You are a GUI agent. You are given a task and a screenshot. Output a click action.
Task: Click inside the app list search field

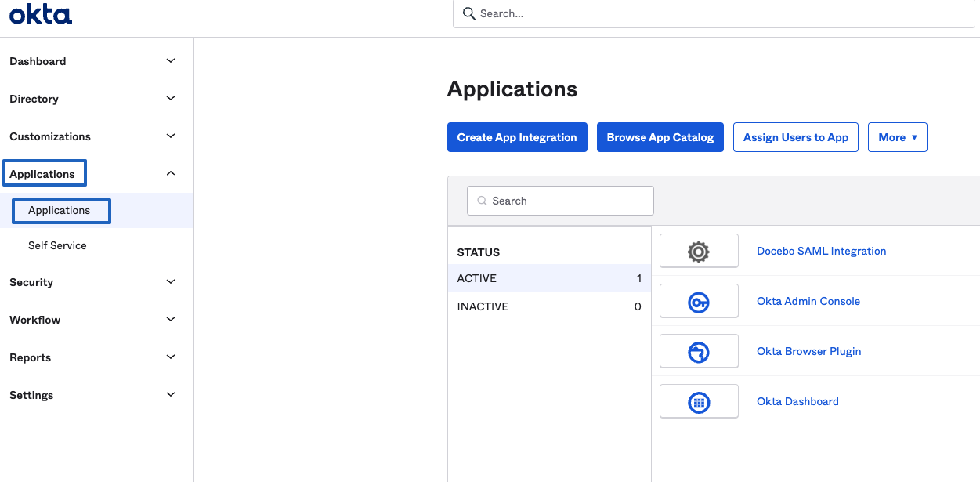click(560, 201)
